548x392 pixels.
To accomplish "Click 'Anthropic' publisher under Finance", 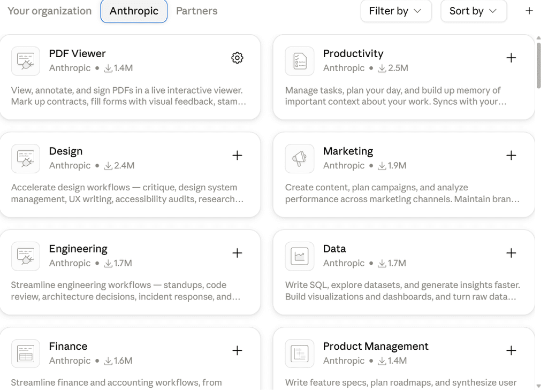I will coord(70,360).
